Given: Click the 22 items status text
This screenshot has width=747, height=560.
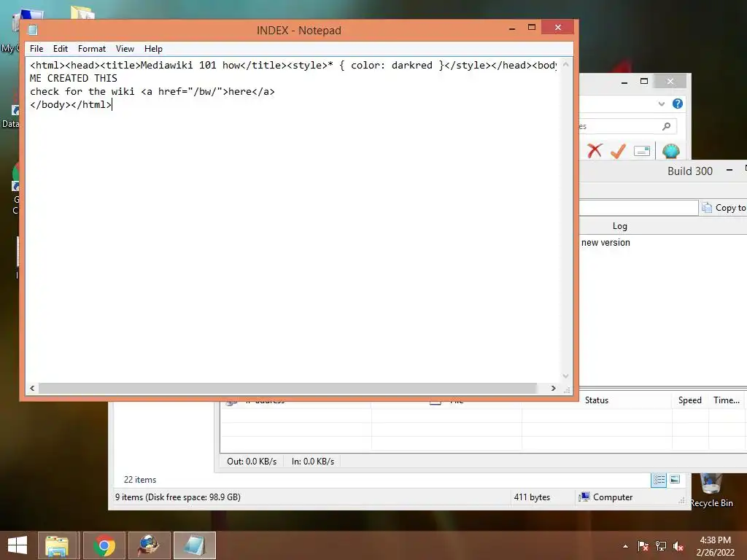Looking at the screenshot, I should pyautogui.click(x=139, y=480).
